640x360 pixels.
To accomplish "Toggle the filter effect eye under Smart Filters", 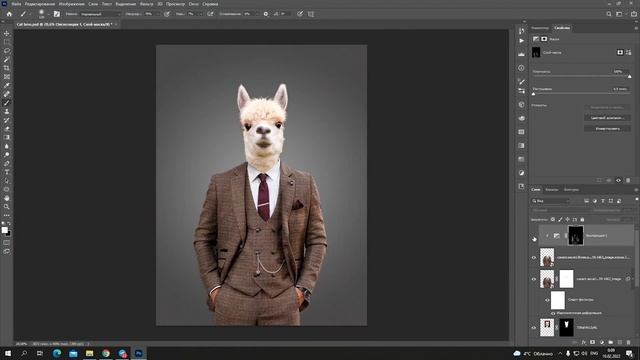I will [553, 313].
